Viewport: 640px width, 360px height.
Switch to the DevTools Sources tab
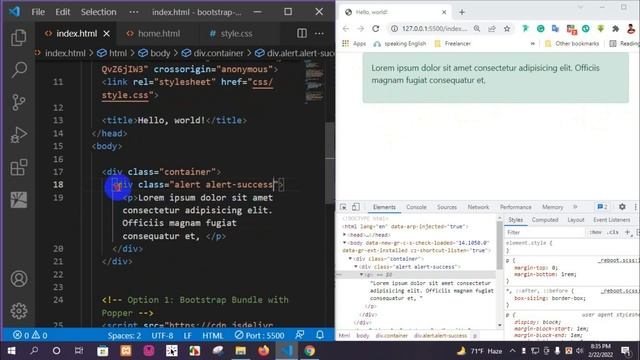point(447,207)
